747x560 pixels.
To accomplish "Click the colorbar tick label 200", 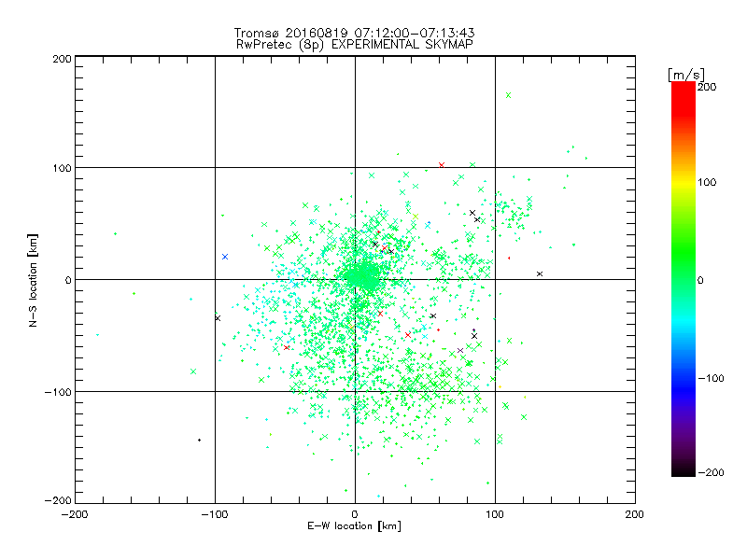I will pyautogui.click(x=707, y=87).
